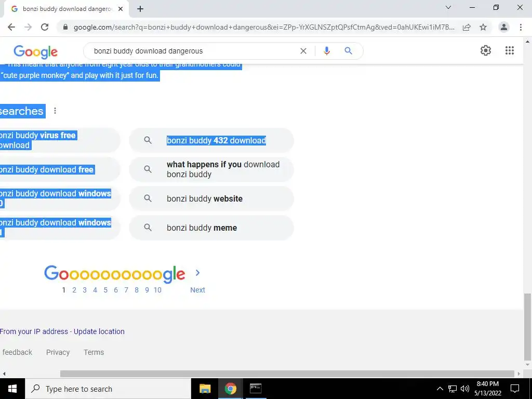
Task: Click the browser forward arrow
Action: [x=28, y=27]
